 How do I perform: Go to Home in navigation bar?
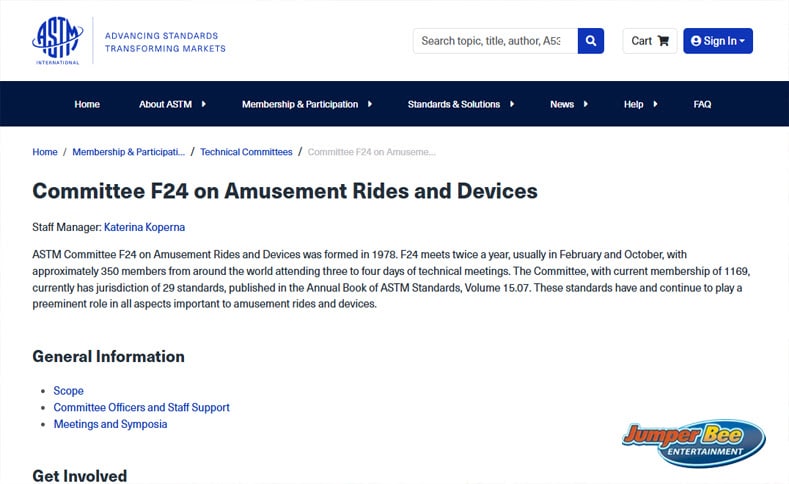click(87, 104)
